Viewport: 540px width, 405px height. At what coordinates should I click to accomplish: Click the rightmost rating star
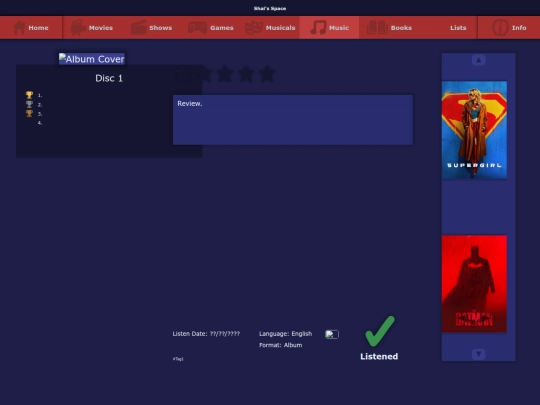click(267, 74)
